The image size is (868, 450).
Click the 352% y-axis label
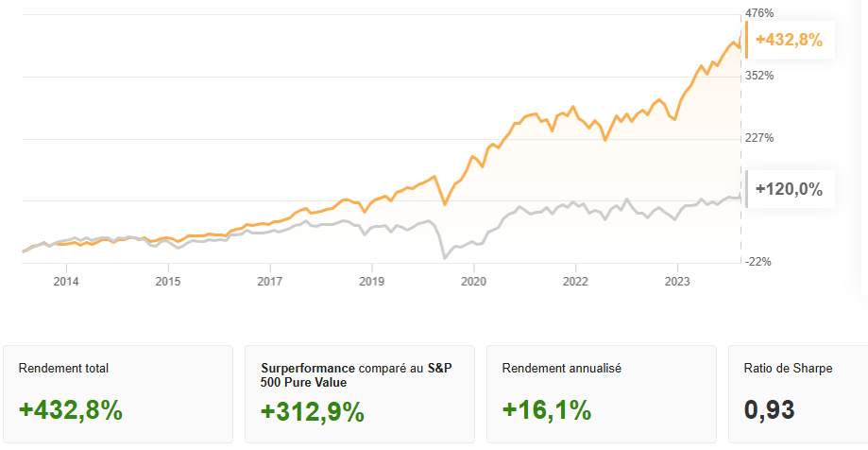click(x=759, y=76)
